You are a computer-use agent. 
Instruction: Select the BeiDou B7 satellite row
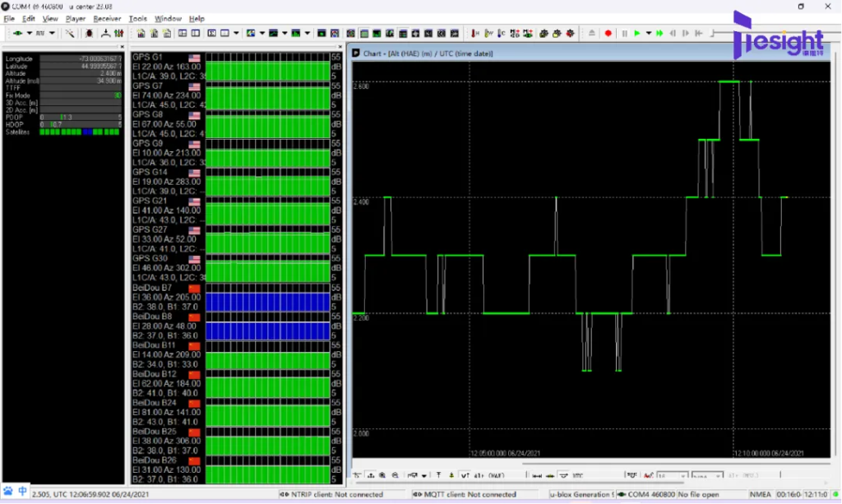pyautogui.click(x=237, y=297)
